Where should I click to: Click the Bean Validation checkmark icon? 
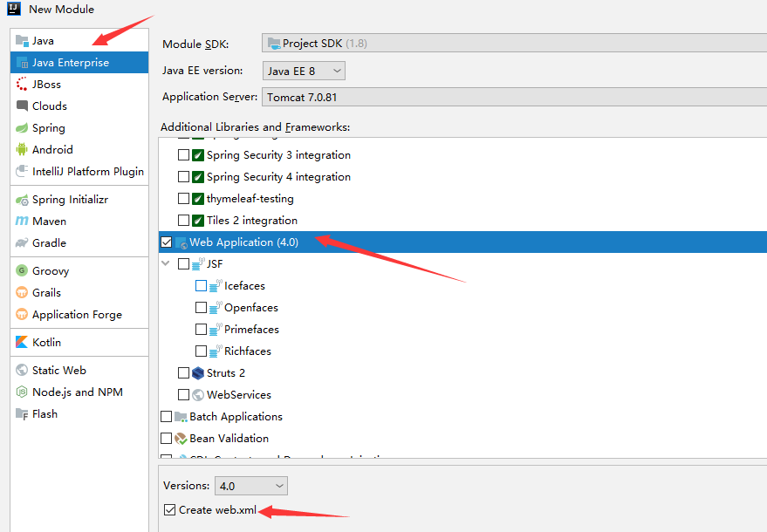click(181, 439)
